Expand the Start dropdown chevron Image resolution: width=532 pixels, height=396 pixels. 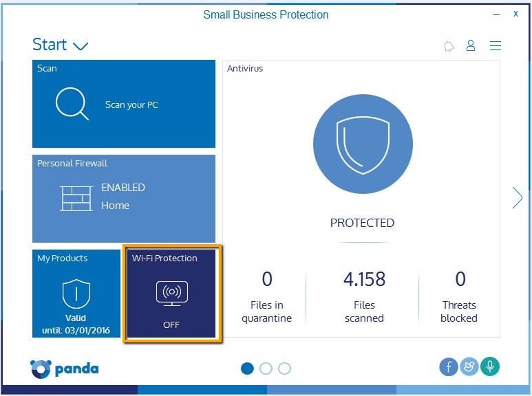pyautogui.click(x=81, y=46)
